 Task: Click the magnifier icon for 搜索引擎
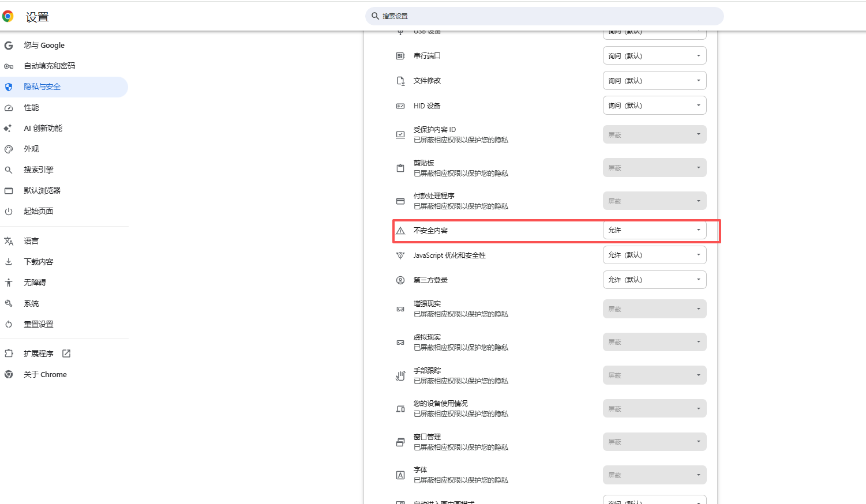9,170
